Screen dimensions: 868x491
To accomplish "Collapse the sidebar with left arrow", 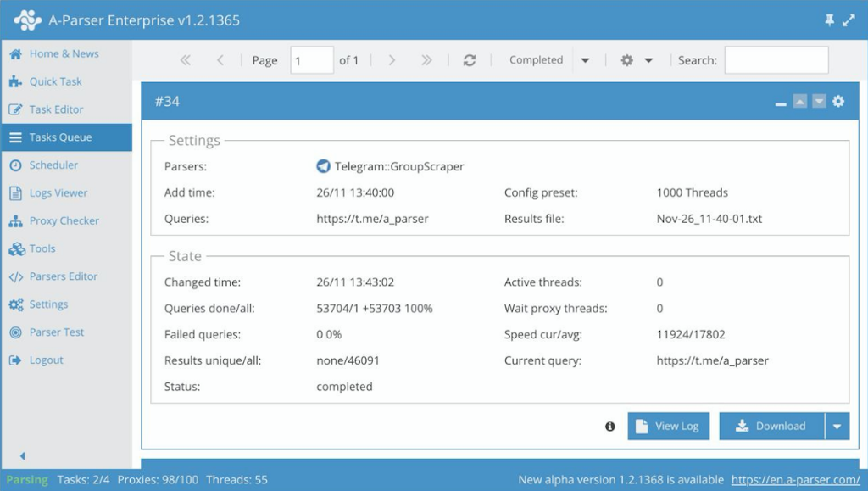I will pos(23,456).
